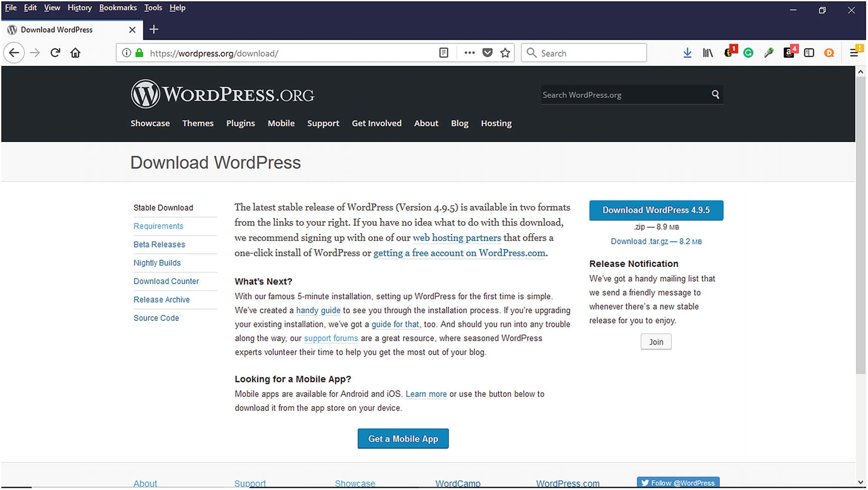View the Download Counter sidebar link
This screenshot has width=868, height=490.
166,281
